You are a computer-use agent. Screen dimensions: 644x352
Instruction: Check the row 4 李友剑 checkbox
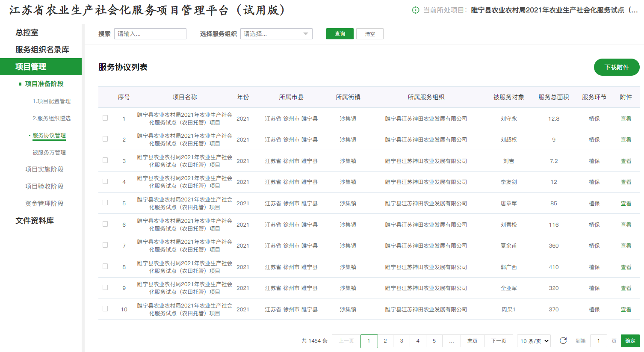[x=105, y=181]
